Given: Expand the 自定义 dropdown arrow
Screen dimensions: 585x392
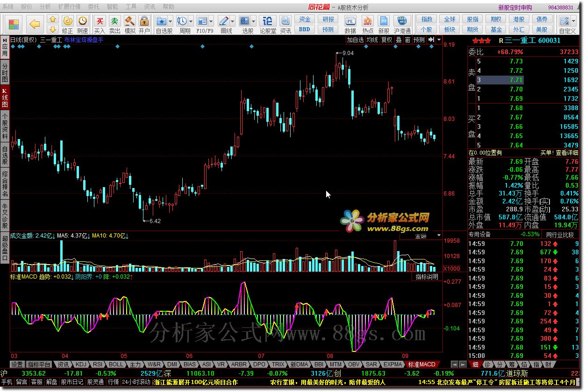Looking at the screenshot, I should coord(573,21).
